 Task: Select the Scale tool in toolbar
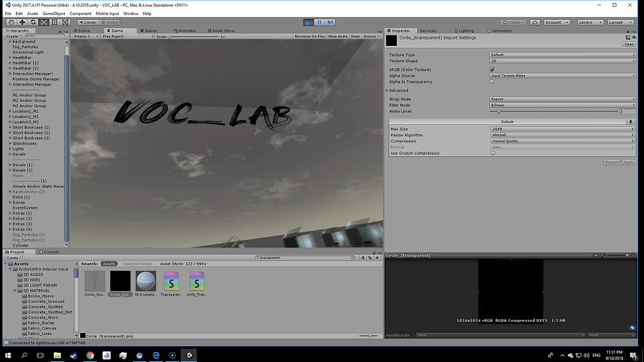click(x=43, y=22)
